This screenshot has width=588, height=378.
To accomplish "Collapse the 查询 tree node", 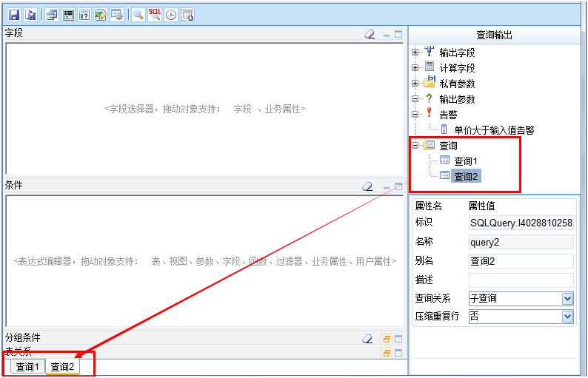I will tap(415, 145).
